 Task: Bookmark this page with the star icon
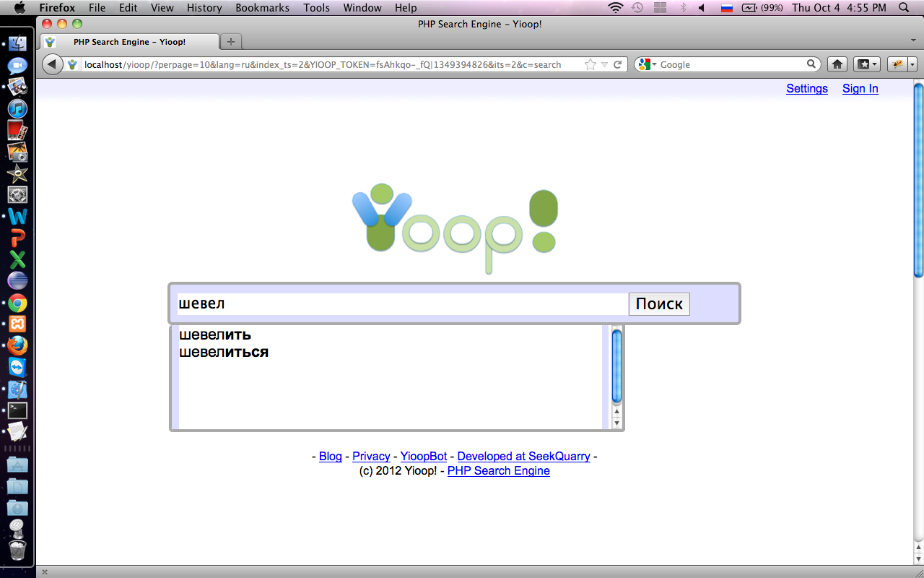[x=590, y=64]
